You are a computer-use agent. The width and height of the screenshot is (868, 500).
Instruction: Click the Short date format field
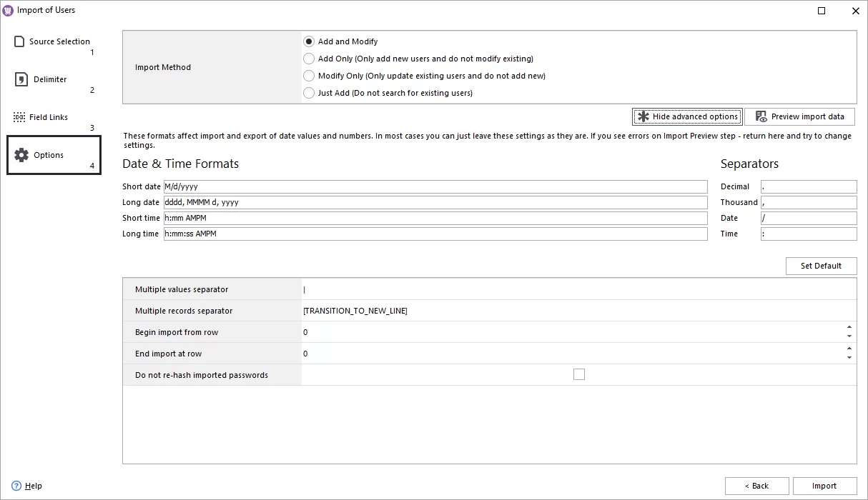pyautogui.click(x=429, y=186)
